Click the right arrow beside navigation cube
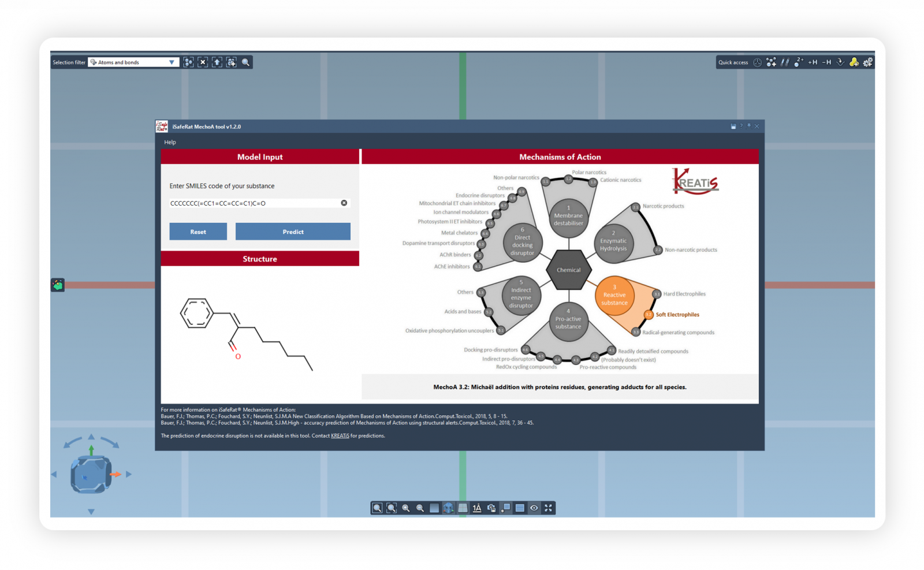Image resolution: width=924 pixels, height=570 pixels. click(129, 474)
